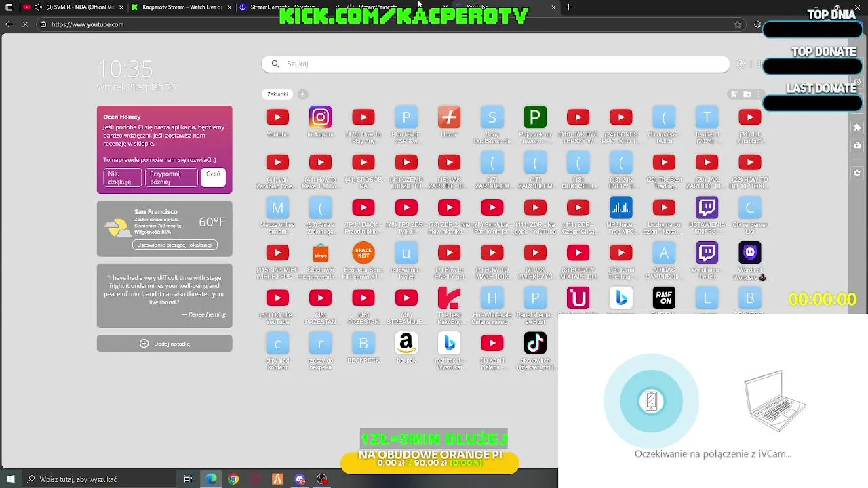Viewport: 868px width, 488px height.
Task: Open the Allegro Słuchawki bookmark
Action: point(320,253)
